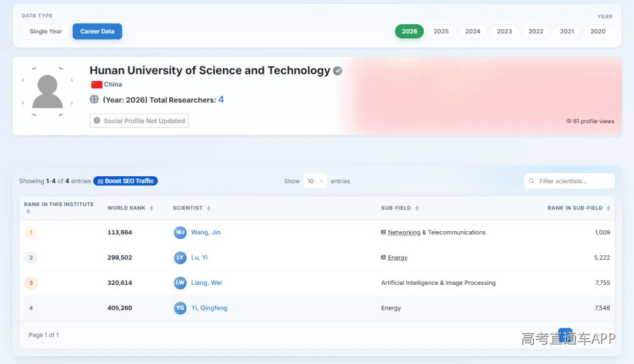634x364 pixels.
Task: Click the verified badge next to the university name
Action: pos(338,71)
